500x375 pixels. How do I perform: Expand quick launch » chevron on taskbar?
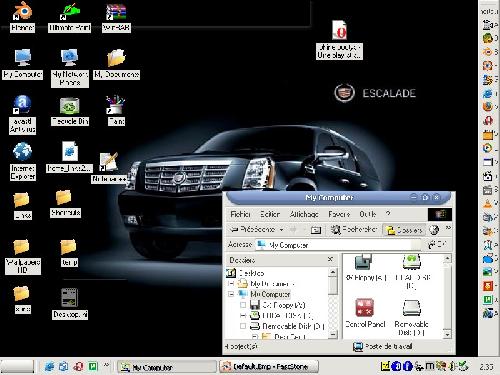[106, 365]
